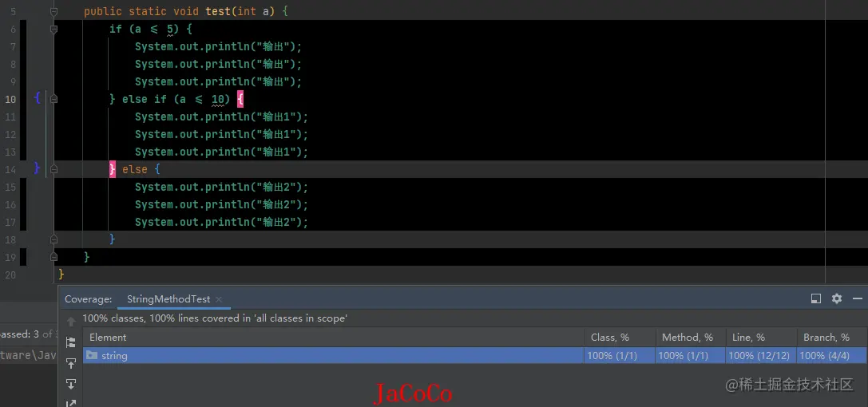
Task: Click the number 5 literal in the if condition
Action: (170, 29)
